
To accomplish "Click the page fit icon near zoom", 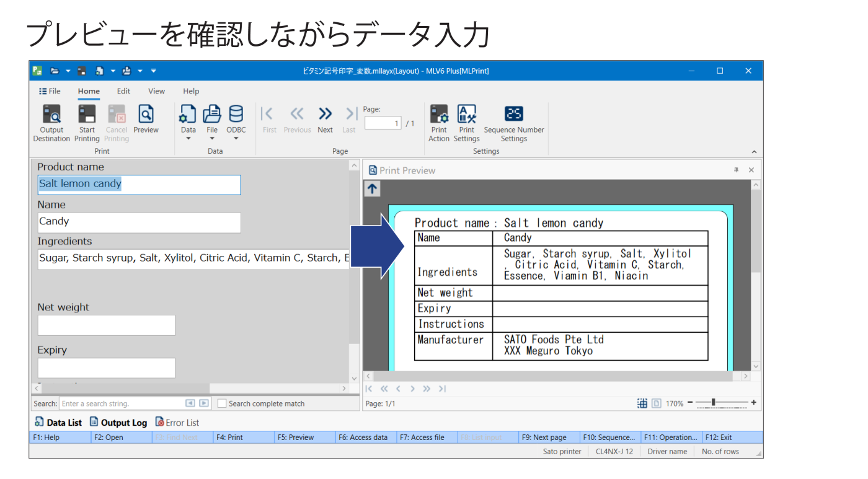I will tap(656, 403).
